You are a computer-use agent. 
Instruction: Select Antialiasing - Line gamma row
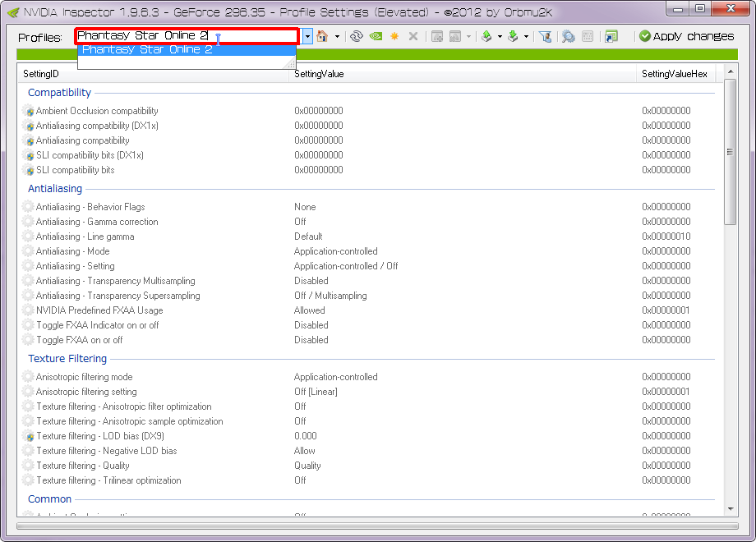pos(369,237)
